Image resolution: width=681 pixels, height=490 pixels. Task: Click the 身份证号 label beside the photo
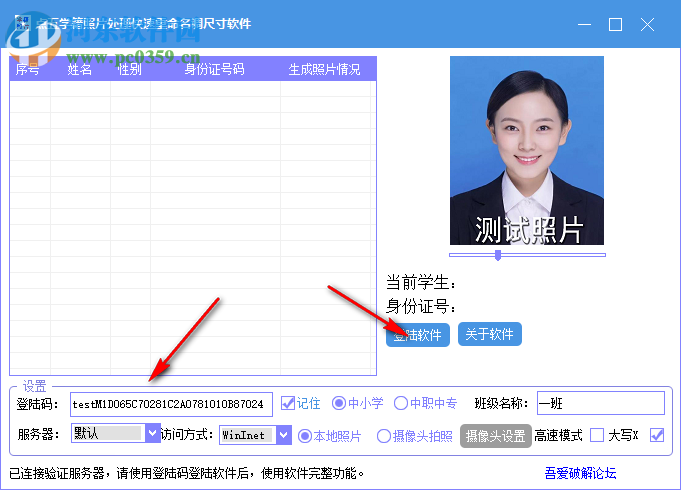420,306
